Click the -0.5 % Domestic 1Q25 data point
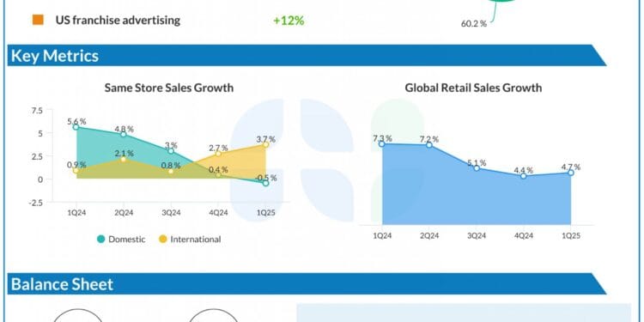Image resolution: width=644 pixels, height=322 pixels. (x=265, y=184)
